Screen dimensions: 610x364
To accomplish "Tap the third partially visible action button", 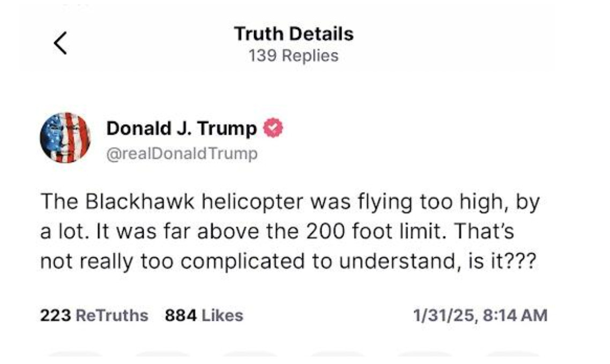I will (250, 355).
